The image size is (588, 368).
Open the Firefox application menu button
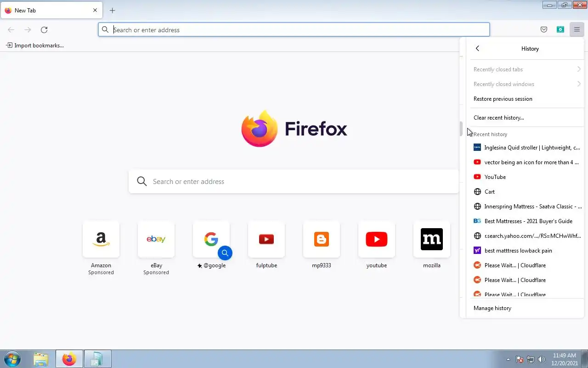tap(577, 29)
